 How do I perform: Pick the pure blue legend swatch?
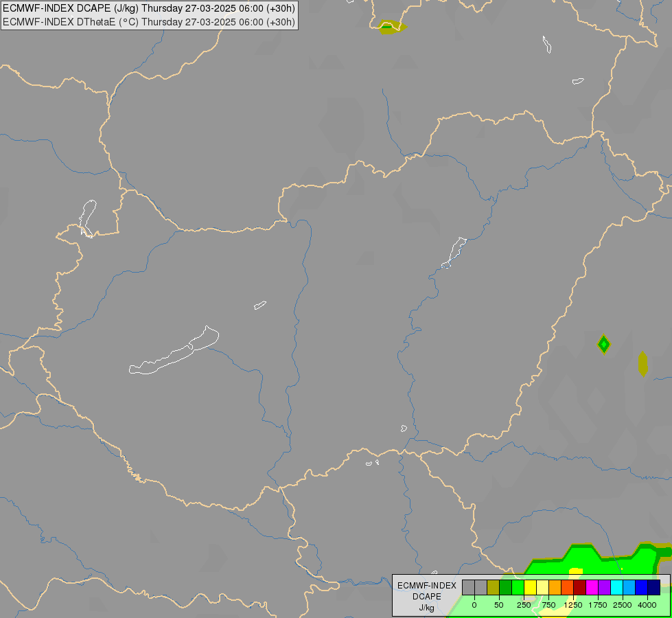tap(642, 588)
